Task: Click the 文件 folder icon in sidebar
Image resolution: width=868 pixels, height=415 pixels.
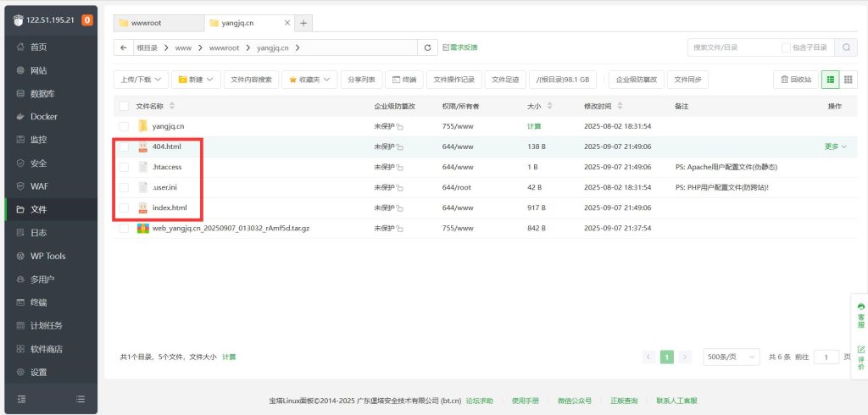Action: 20,210
